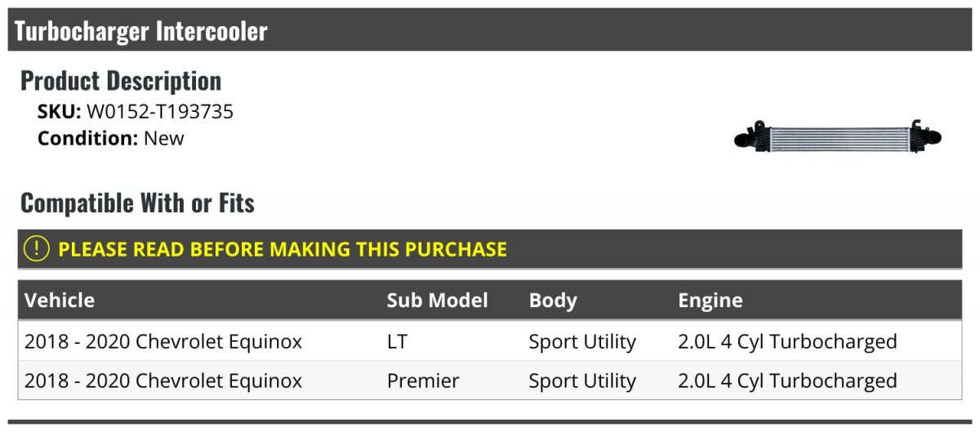Select the Chevrolet Equinox Premier row
Image resolution: width=980 pixels, height=432 pixels.
click(490, 381)
